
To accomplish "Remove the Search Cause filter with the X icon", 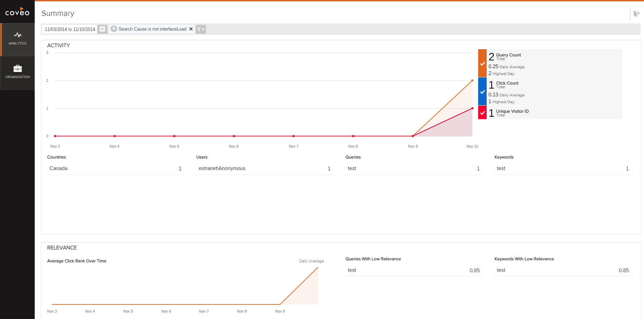I will point(191,29).
